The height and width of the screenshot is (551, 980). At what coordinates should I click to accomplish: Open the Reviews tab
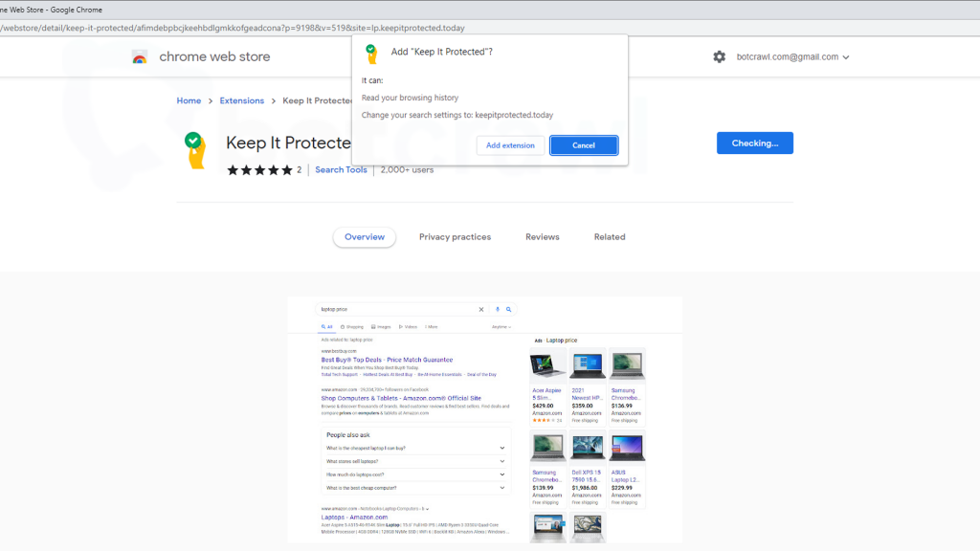[542, 237]
